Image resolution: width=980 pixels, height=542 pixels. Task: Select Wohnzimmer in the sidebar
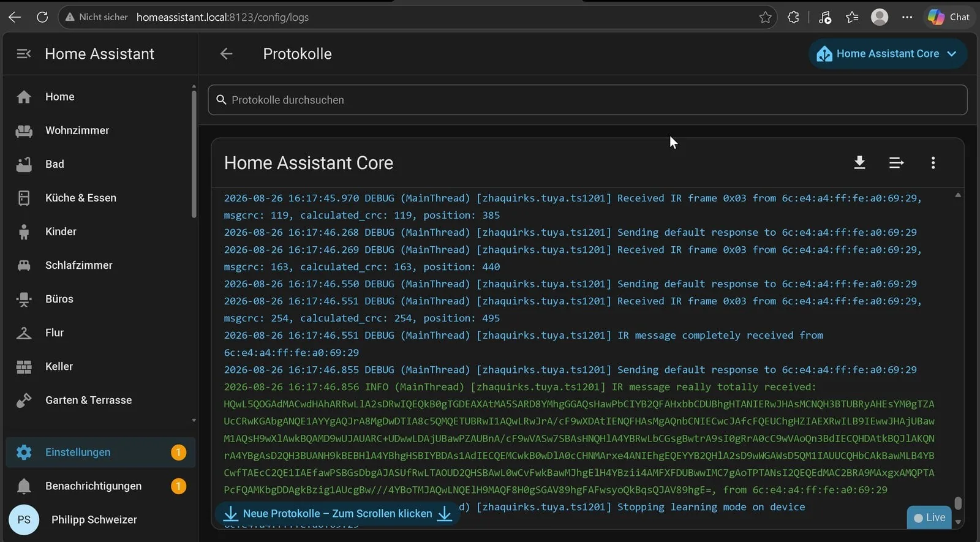coord(100,130)
